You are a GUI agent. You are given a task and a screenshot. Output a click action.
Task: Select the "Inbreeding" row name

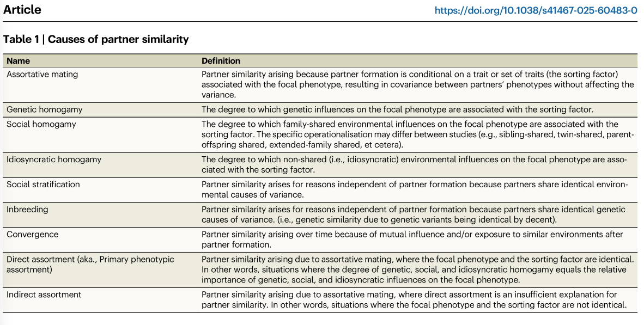pos(27,210)
